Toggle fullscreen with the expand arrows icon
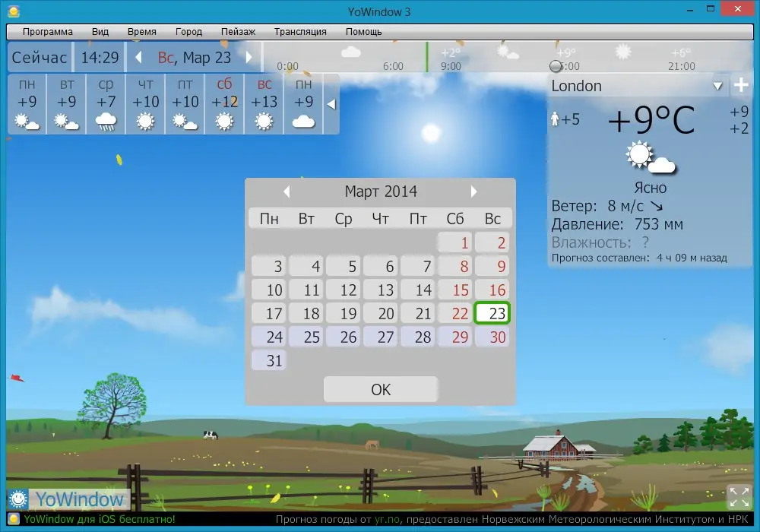Viewport: 760px width, 532px height. pos(739,497)
